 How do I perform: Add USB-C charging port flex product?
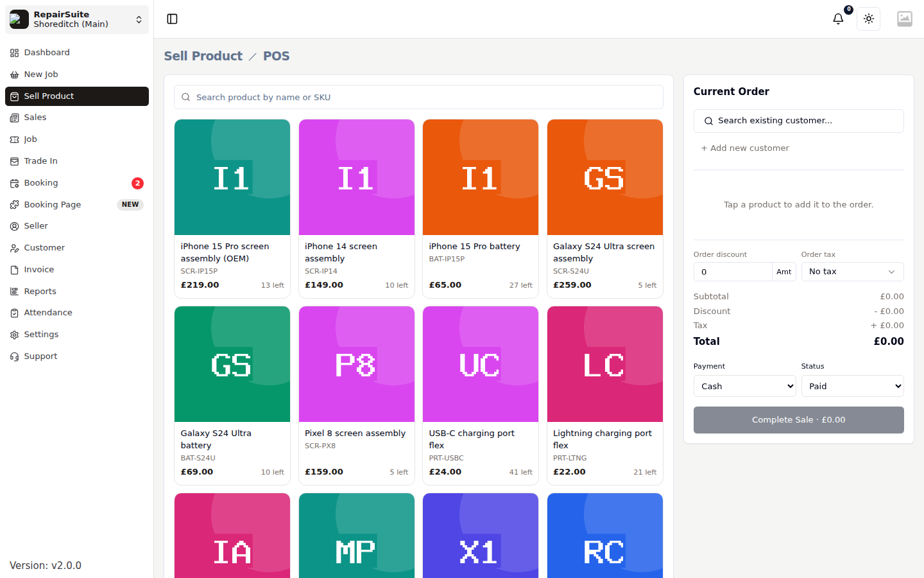point(481,396)
